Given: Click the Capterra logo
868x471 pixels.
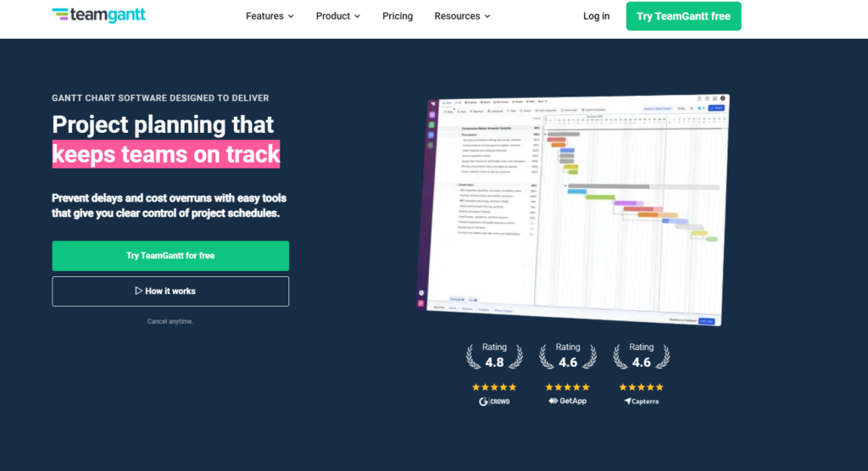Looking at the screenshot, I should (641, 401).
